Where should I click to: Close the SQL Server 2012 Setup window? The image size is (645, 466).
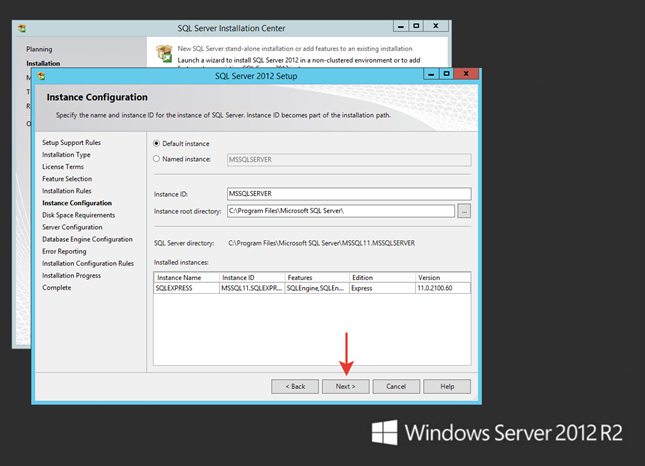pyautogui.click(x=466, y=74)
